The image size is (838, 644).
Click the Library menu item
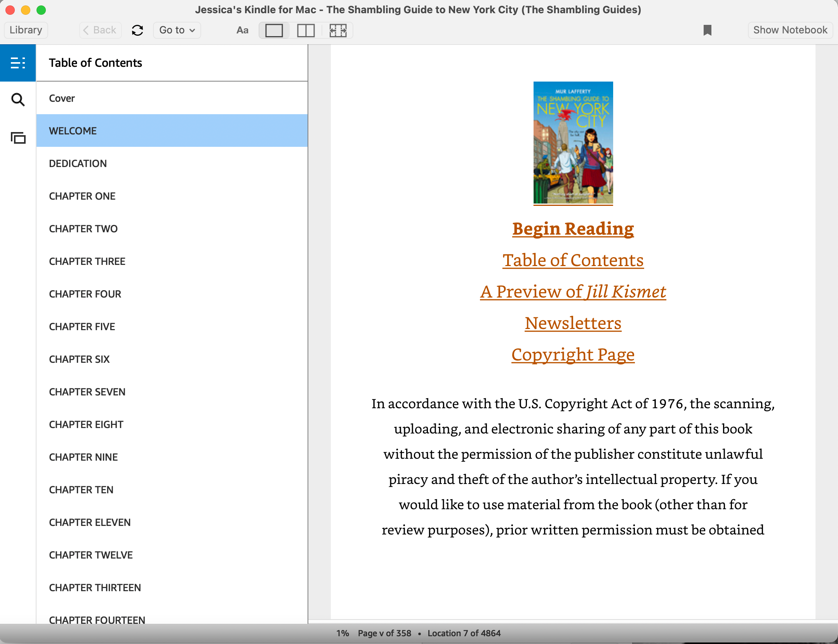point(25,29)
